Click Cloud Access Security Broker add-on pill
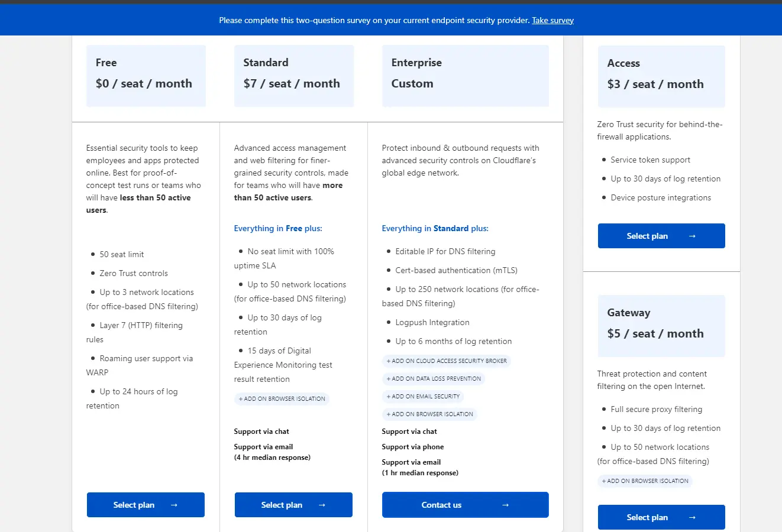The height and width of the screenshot is (532, 782). pyautogui.click(x=447, y=361)
